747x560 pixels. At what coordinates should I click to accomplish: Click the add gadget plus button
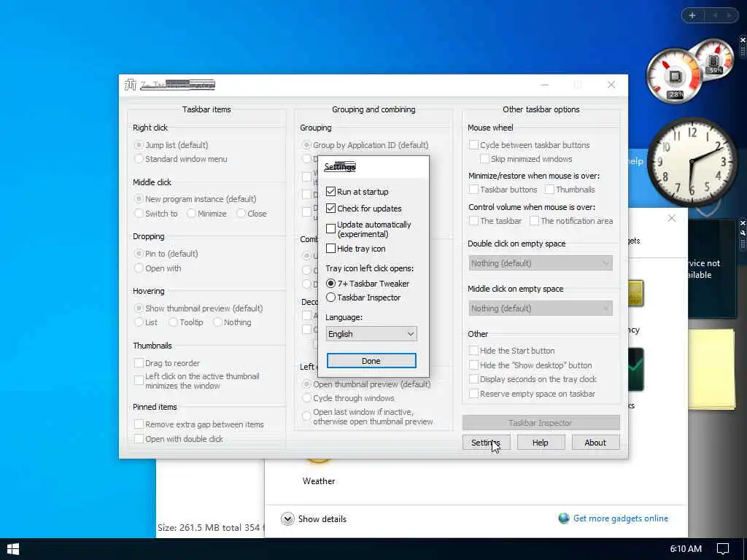pos(692,15)
